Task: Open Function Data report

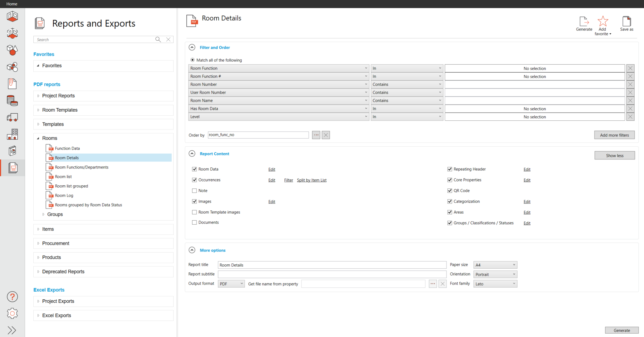Action: tap(67, 148)
